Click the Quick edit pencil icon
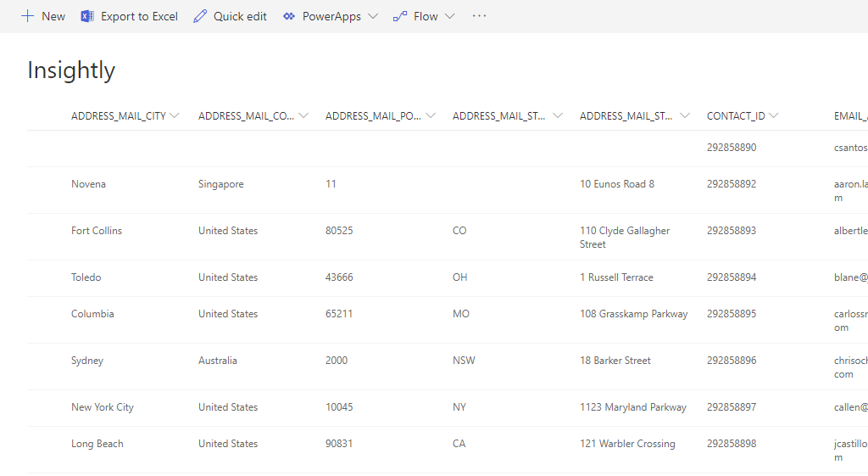Screen dimensions: 868x476 point(200,16)
